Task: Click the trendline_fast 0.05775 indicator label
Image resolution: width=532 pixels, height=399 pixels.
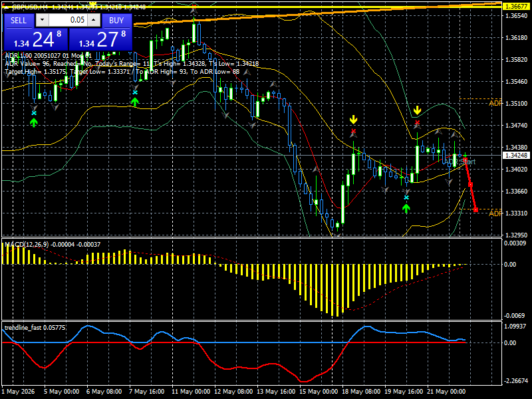Action: click(x=35, y=327)
